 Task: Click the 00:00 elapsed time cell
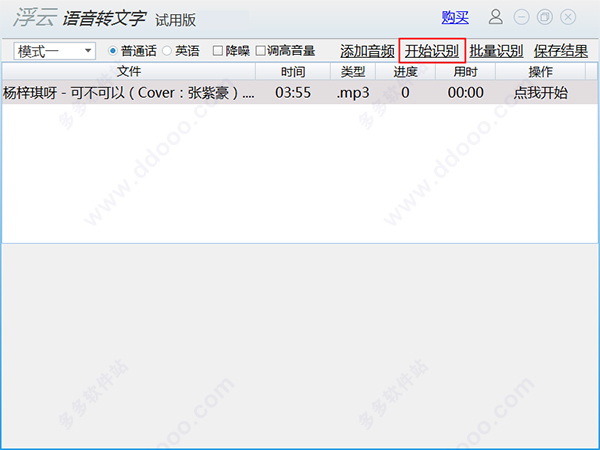(466, 93)
